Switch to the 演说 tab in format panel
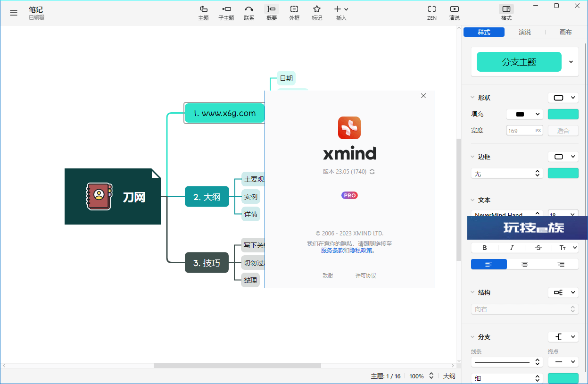The height and width of the screenshot is (384, 588). (x=525, y=32)
